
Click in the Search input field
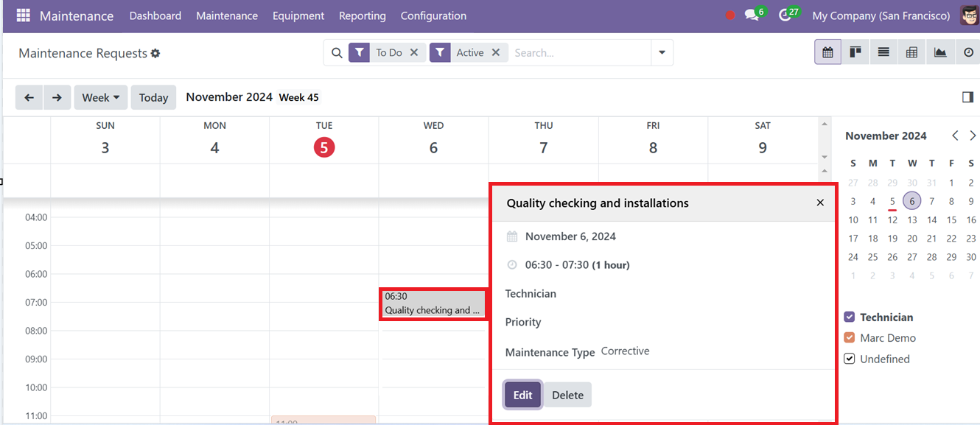pos(580,52)
